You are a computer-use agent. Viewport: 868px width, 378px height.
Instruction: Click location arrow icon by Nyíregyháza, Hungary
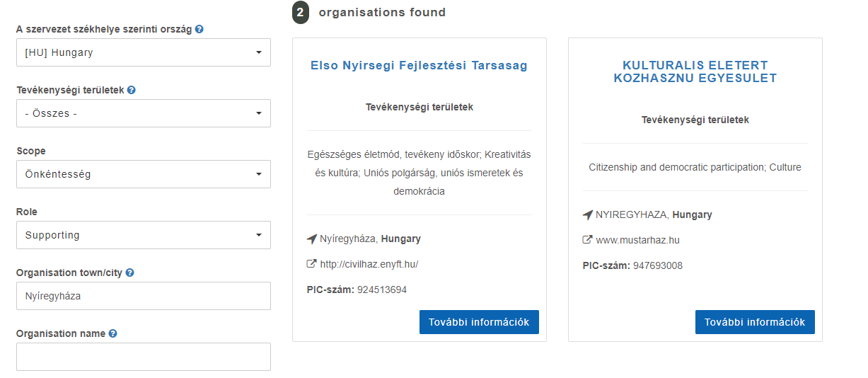tap(311, 239)
